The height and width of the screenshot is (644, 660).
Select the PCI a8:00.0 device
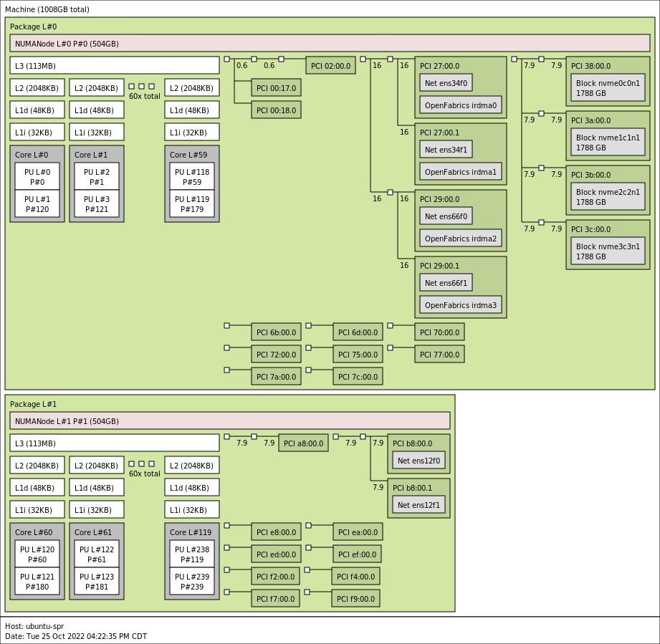pyautogui.click(x=303, y=443)
